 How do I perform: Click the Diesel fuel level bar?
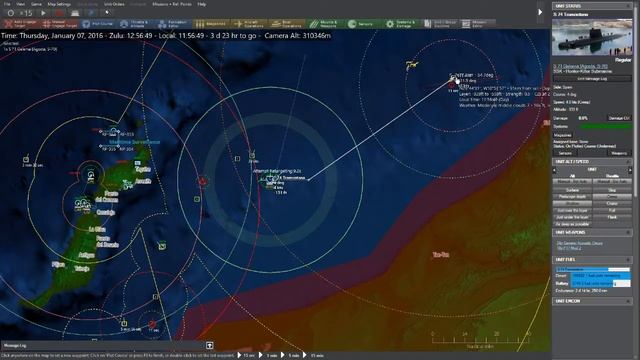(600, 276)
